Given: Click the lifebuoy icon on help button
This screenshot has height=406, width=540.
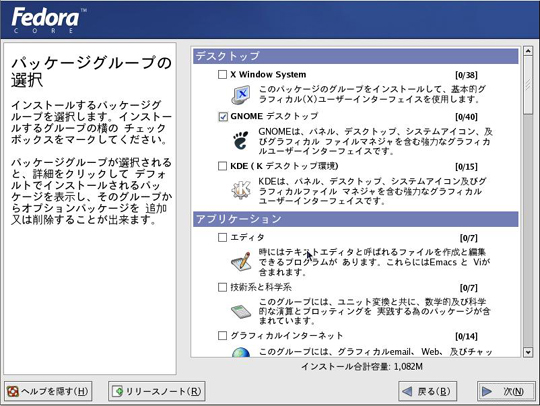Looking at the screenshot, I should tap(13, 392).
